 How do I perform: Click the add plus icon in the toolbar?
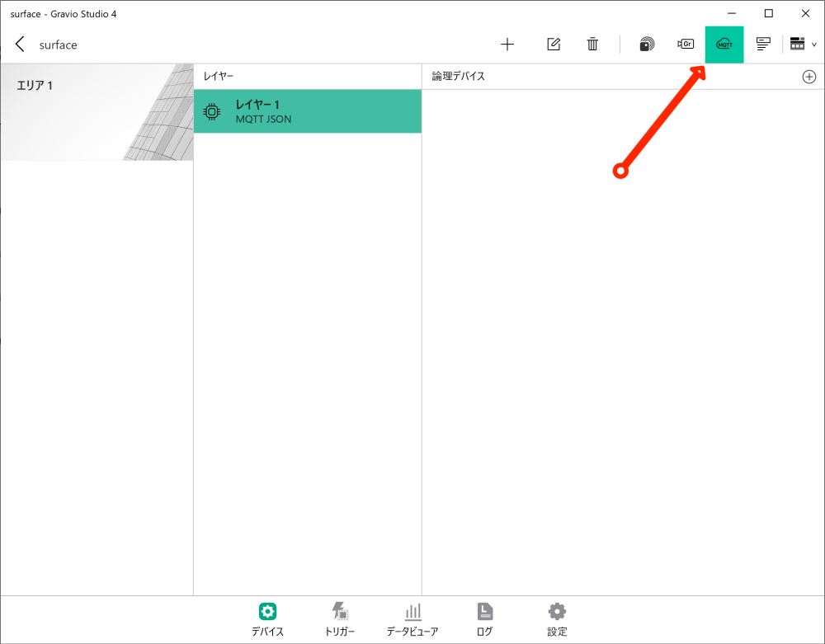(507, 44)
